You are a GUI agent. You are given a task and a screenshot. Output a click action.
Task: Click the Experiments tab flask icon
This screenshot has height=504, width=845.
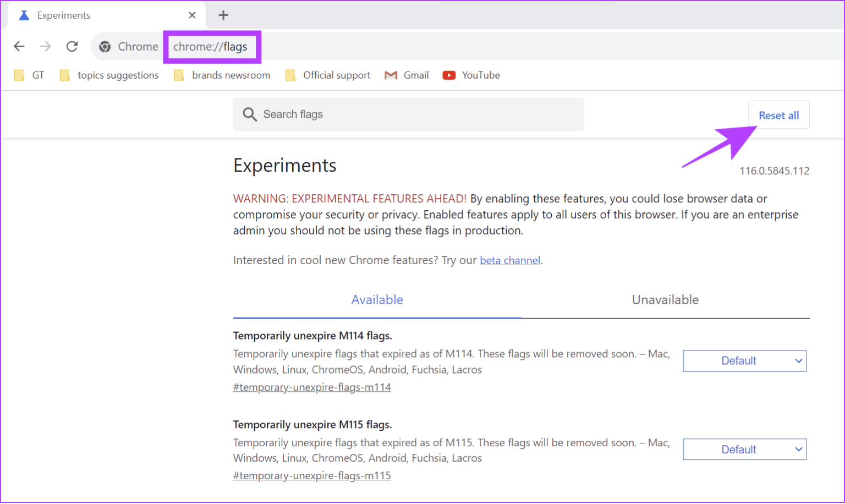click(x=24, y=15)
